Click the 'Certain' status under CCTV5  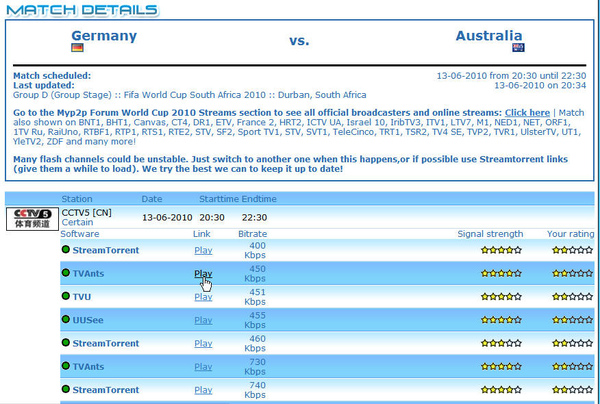click(77, 222)
